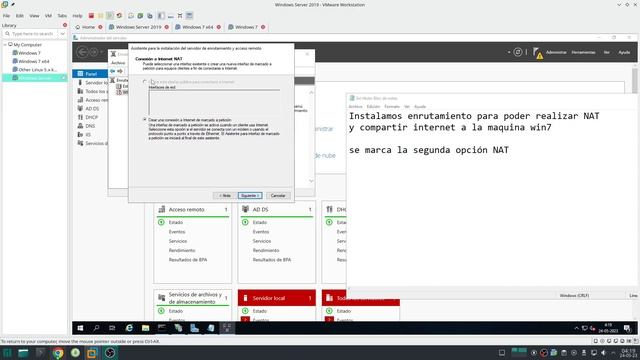Open Servicios under the Acceso remoto tile
Viewport: 640px width, 360px height.
pyautogui.click(x=178, y=241)
